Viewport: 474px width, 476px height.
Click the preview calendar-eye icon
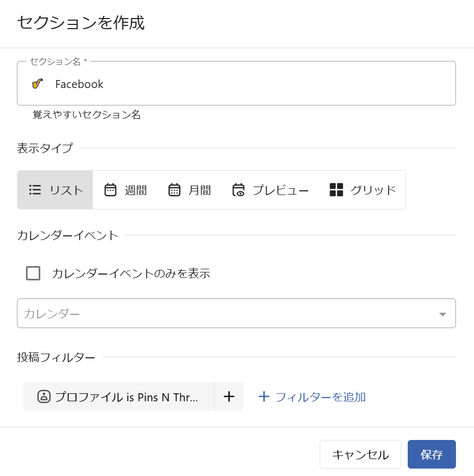[x=239, y=190]
